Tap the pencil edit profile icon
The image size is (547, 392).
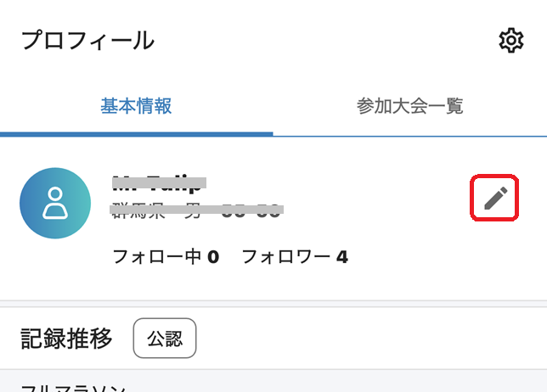coord(496,199)
